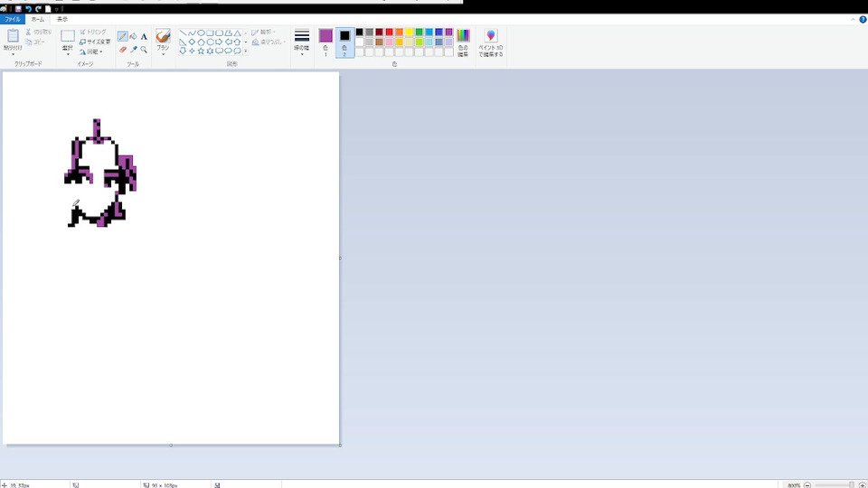The image size is (868, 488).
Task: Select the Fill with color bucket tool
Action: 134,36
